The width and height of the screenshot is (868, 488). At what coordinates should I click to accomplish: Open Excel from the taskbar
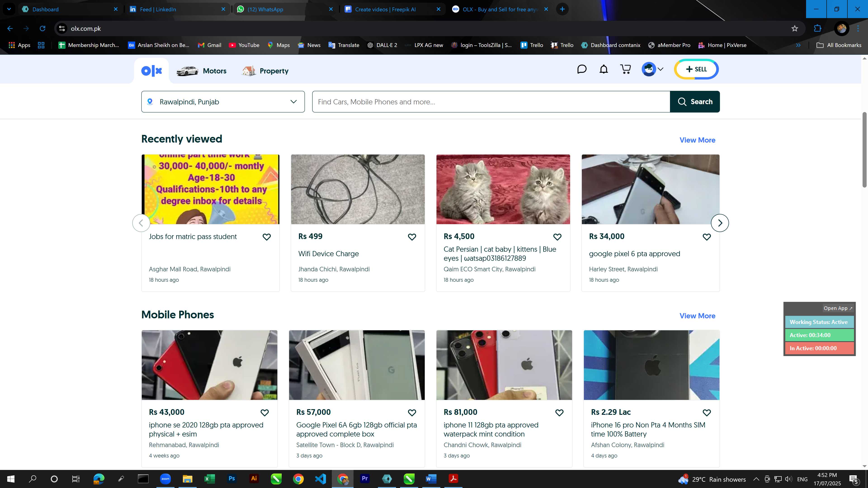[210, 479]
